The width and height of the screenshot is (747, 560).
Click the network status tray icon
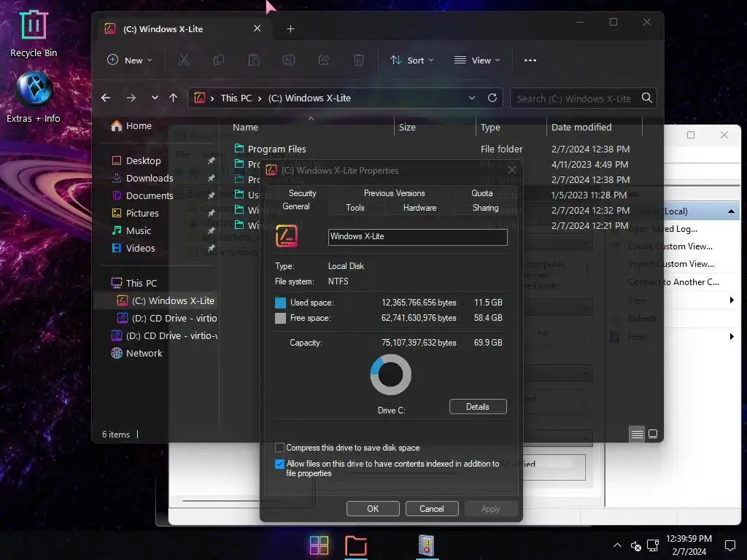click(x=653, y=545)
